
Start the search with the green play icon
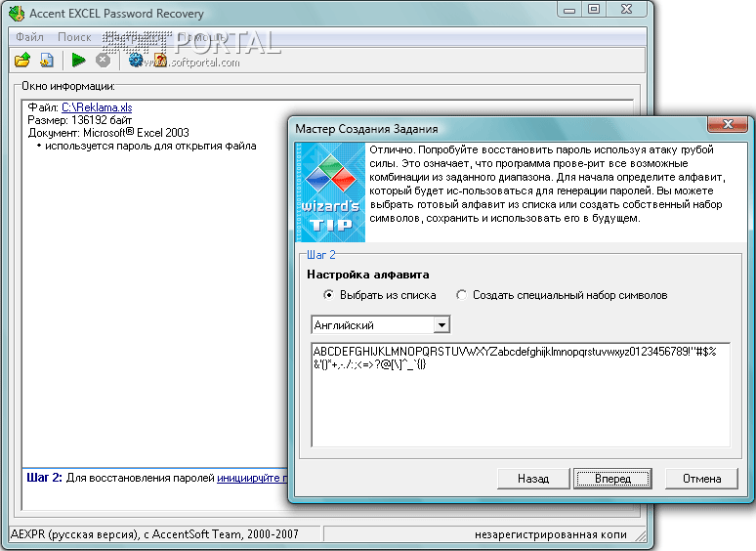(77, 60)
